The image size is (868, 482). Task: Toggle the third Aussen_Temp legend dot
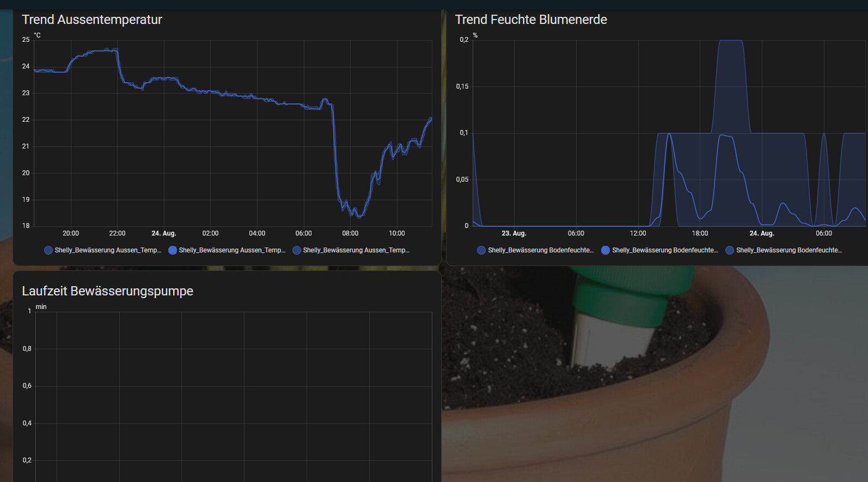pos(297,250)
